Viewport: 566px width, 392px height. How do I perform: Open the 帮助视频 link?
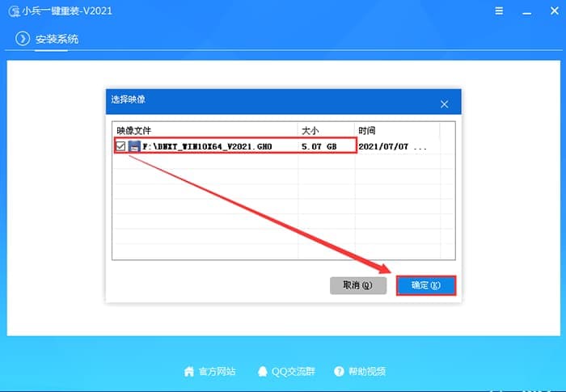[x=367, y=371]
